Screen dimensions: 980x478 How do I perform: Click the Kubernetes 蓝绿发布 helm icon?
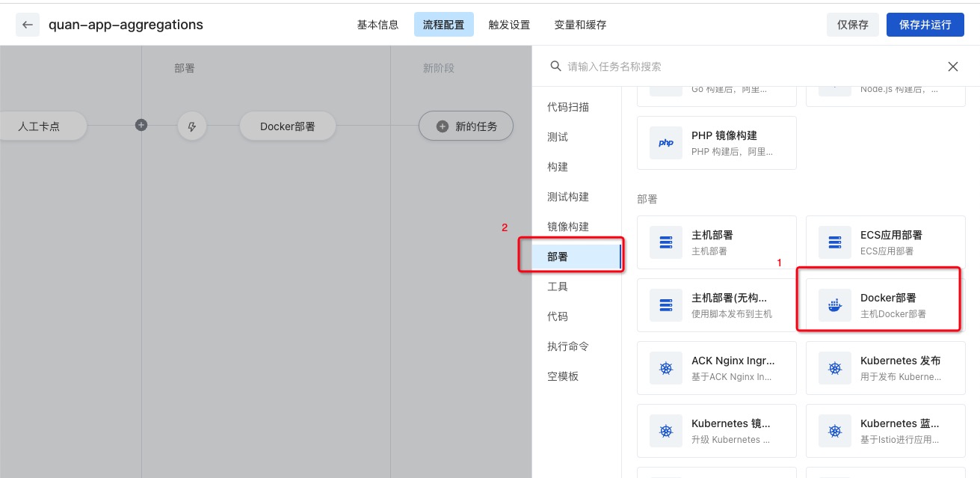[834, 431]
